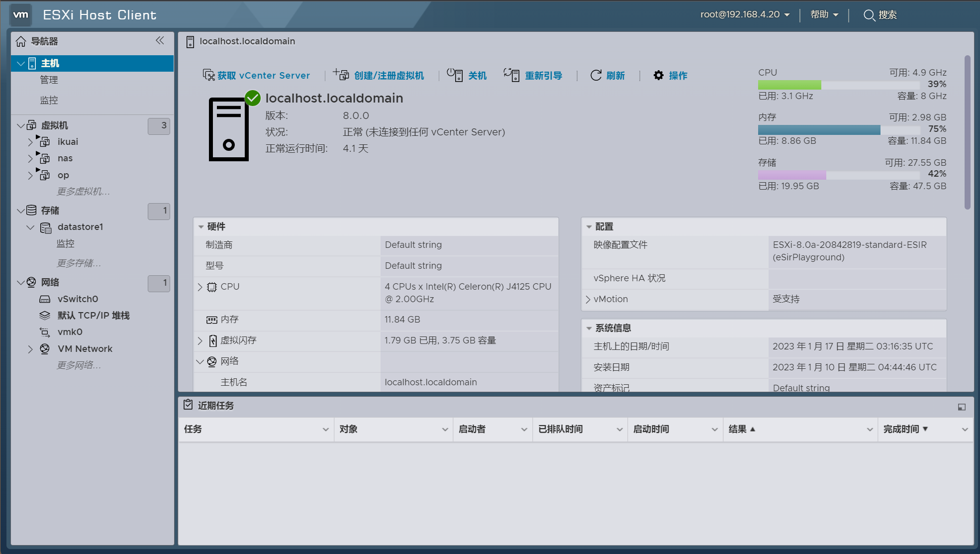
Task: Maximize the recent tasks panel icon
Action: (x=962, y=407)
